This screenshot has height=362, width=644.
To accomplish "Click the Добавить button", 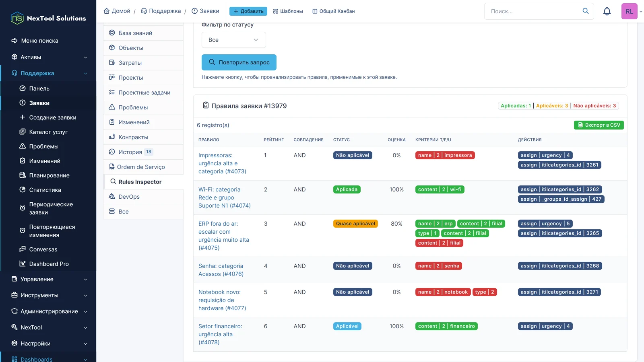I will pos(248,11).
